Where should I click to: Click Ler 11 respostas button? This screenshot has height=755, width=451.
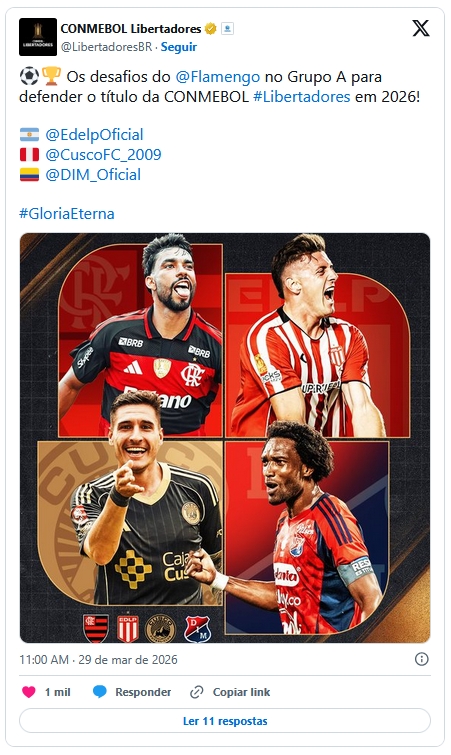pos(225,721)
